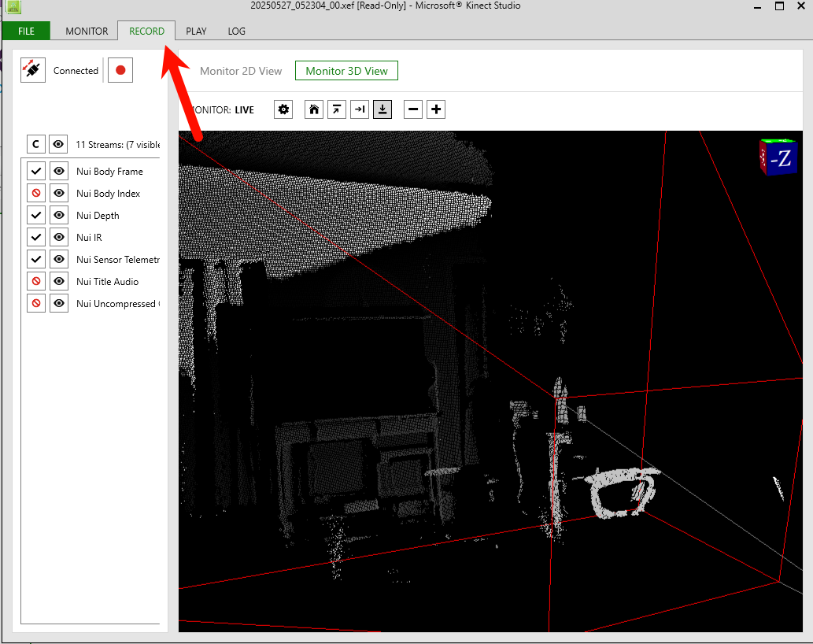This screenshot has width=813, height=644.
Task: Reset the camera with the home icon
Action: point(314,109)
